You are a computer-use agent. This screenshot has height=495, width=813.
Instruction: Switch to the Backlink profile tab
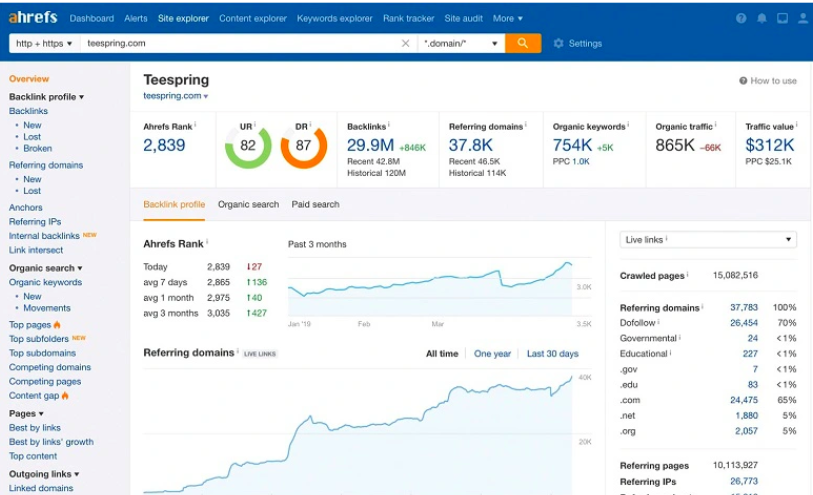click(x=174, y=204)
